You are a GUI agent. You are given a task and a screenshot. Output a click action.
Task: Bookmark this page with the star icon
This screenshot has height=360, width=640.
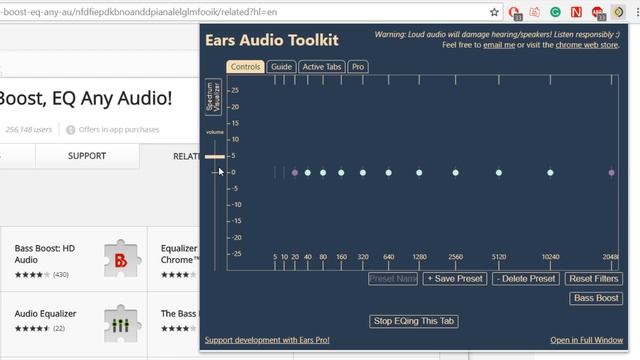494,12
